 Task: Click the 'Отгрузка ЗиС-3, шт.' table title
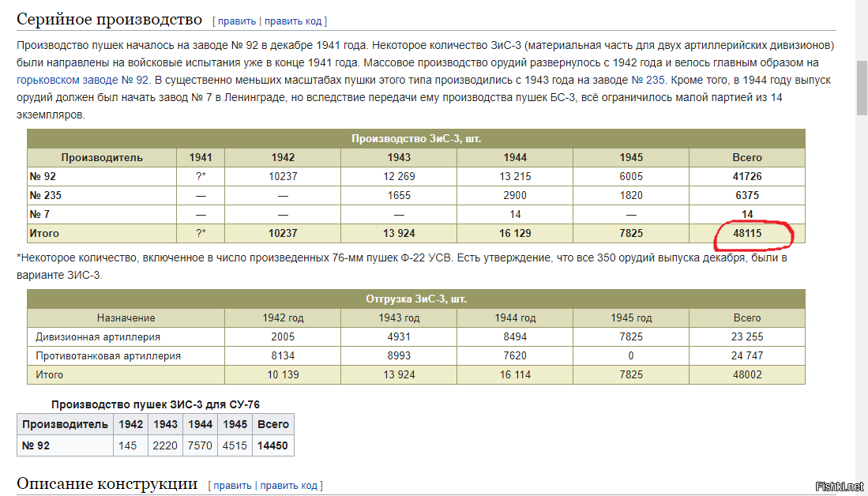(x=416, y=299)
